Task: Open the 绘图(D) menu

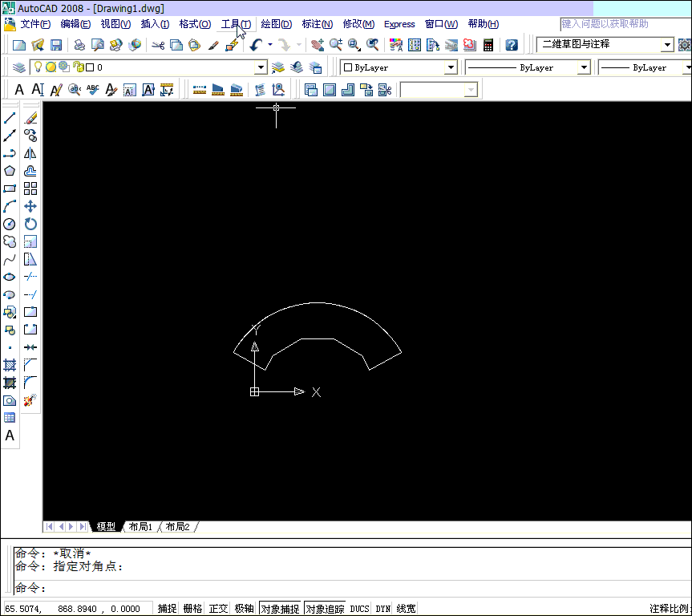Action: coord(277,24)
